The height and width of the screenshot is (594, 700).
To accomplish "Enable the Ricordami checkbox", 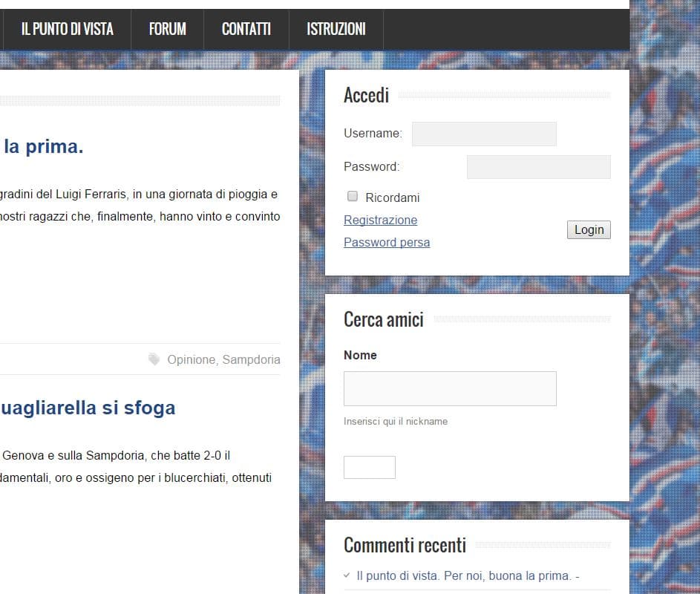I will pyautogui.click(x=353, y=196).
